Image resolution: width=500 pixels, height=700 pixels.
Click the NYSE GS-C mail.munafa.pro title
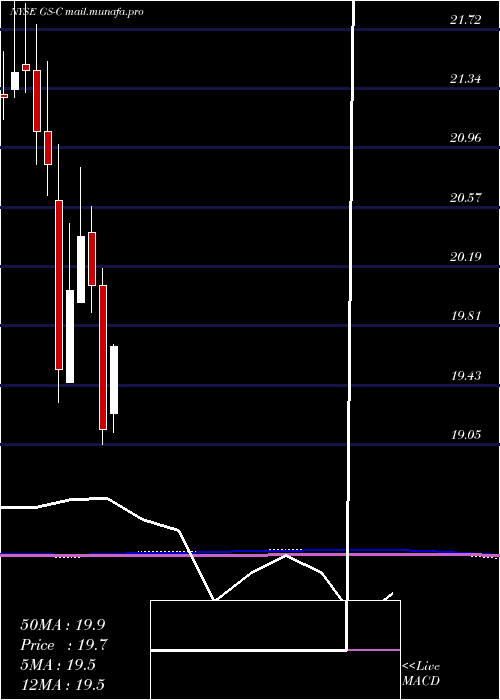pyautogui.click(x=77, y=12)
